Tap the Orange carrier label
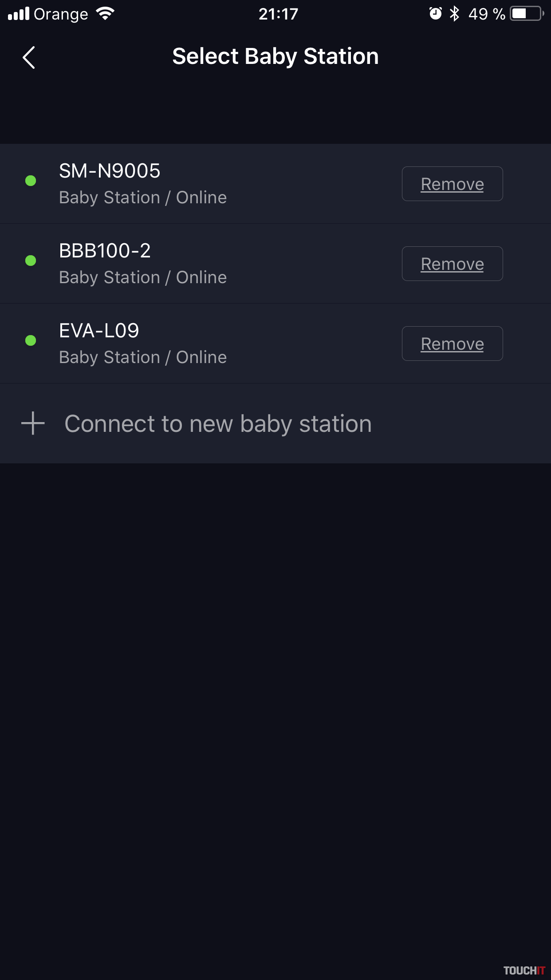 [x=61, y=14]
